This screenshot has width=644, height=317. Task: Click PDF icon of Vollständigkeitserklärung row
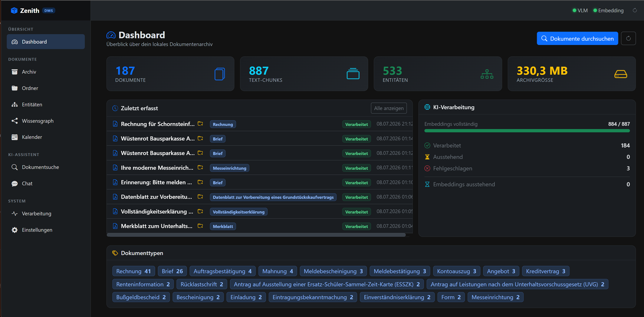(115, 211)
